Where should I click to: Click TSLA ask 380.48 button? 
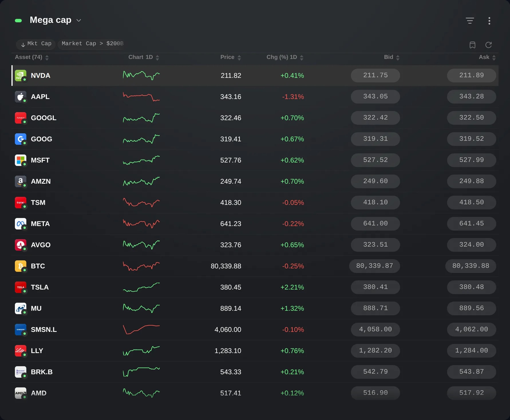click(472, 287)
